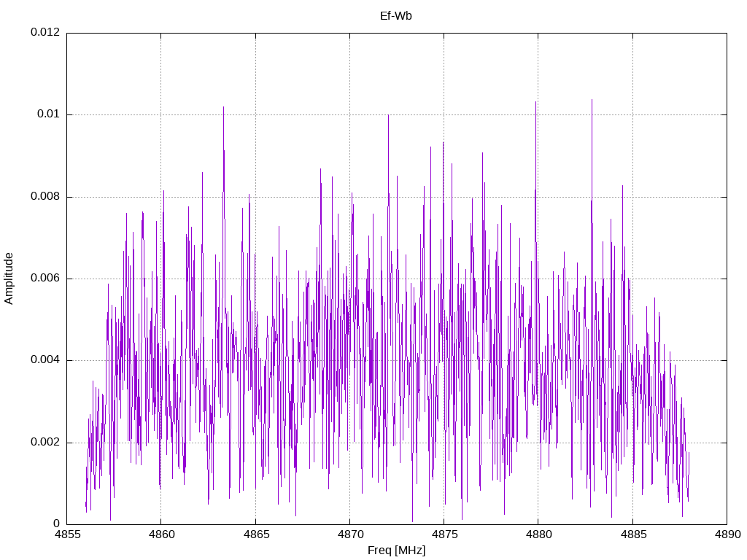Image resolution: width=747 pixels, height=560 pixels.
Task: Click the y-axis tick 0.002
Action: [45, 441]
